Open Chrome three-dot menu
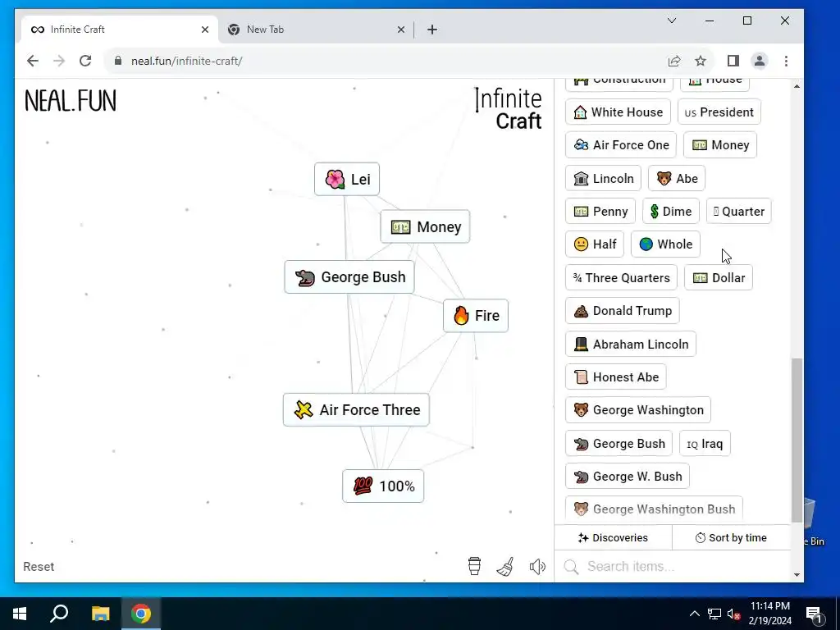 click(x=786, y=61)
